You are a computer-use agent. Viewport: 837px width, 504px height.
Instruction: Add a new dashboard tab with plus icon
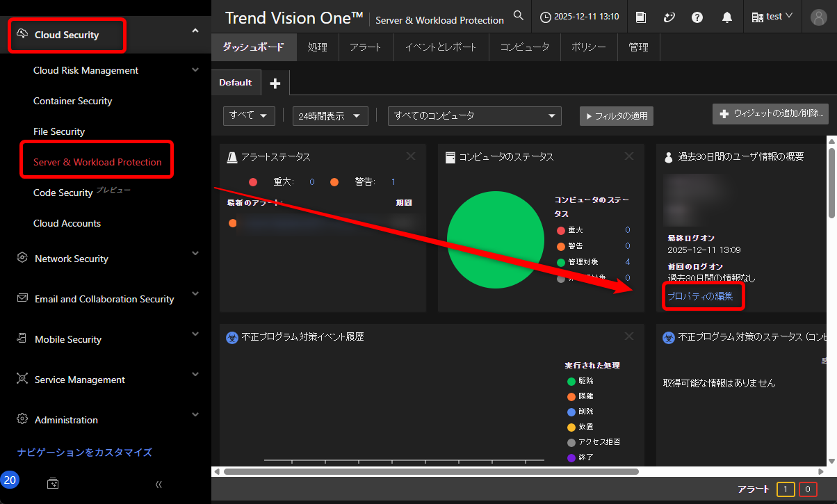tap(275, 83)
